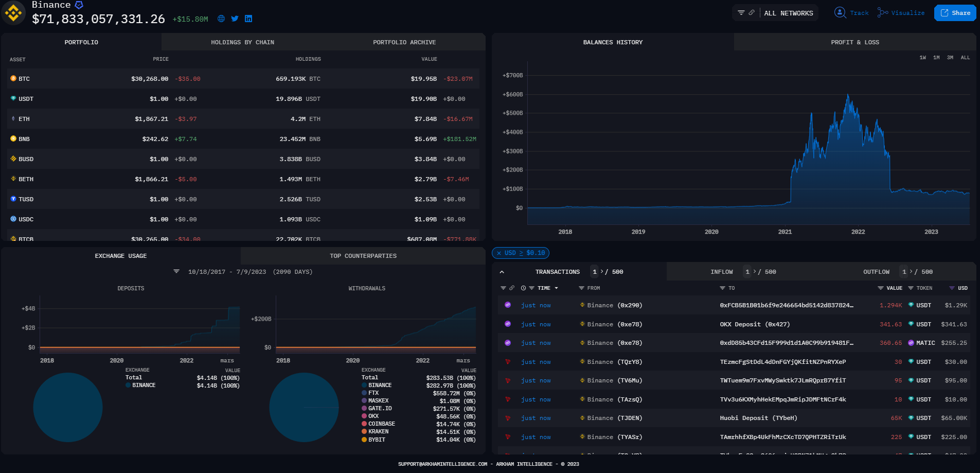The image size is (980, 473).
Task: Remove the USD ≥ $0.10 filter chip
Action: (x=499, y=253)
